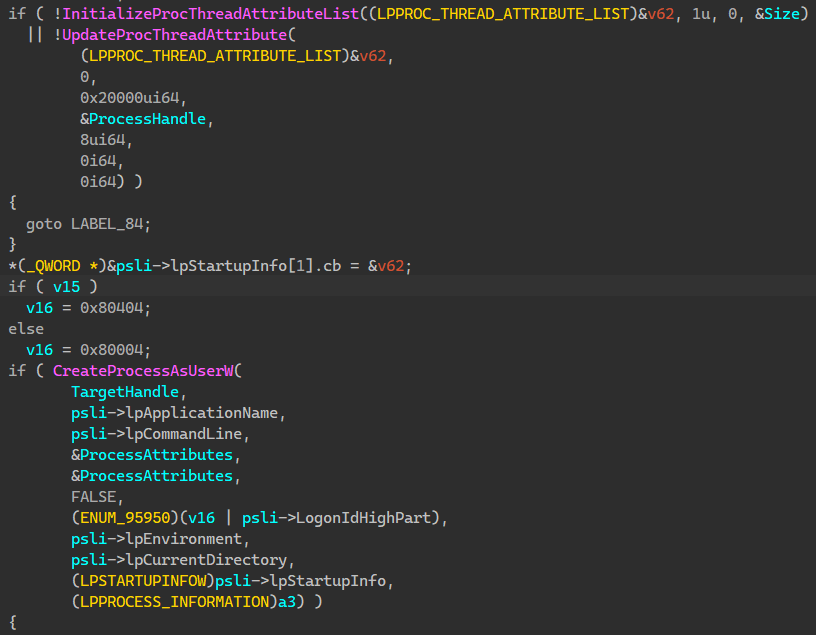Click the UpdateProcThreadAttribute function call
Image resolution: width=816 pixels, height=635 pixels.
pyautogui.click(x=174, y=35)
